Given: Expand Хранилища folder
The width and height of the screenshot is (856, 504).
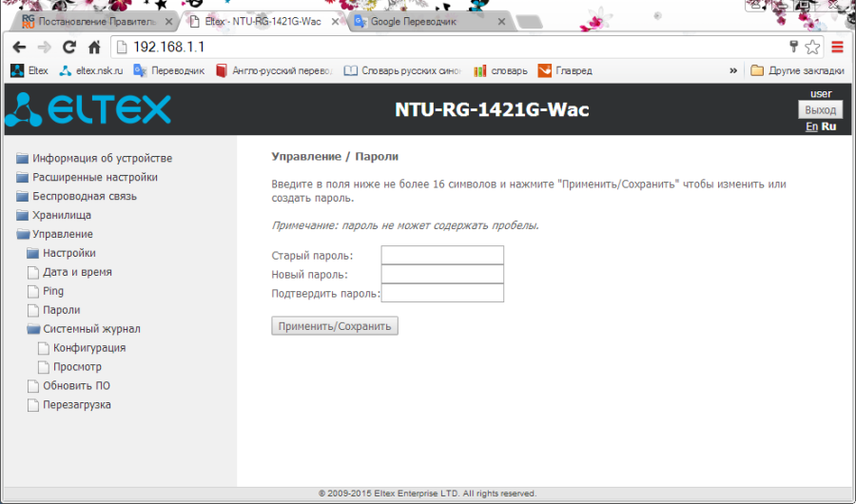Looking at the screenshot, I should [x=53, y=215].
